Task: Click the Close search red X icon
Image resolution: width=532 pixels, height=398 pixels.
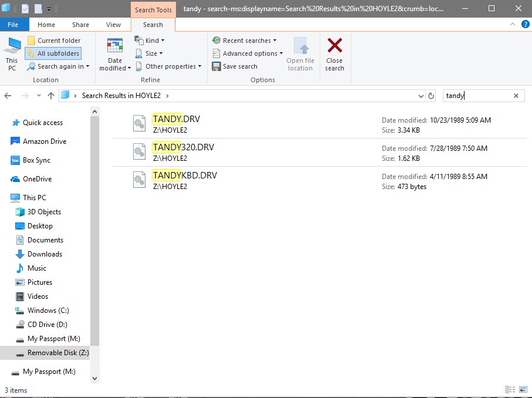Action: point(334,46)
